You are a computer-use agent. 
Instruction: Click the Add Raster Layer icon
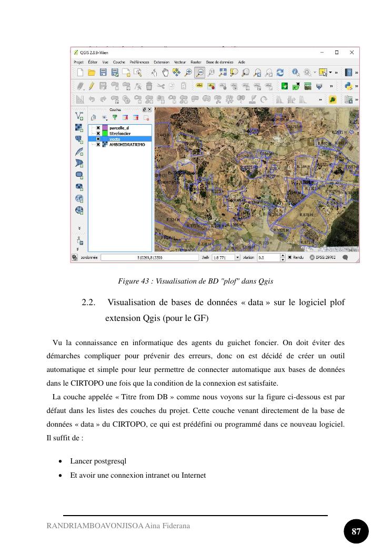pyautogui.click(x=79, y=128)
